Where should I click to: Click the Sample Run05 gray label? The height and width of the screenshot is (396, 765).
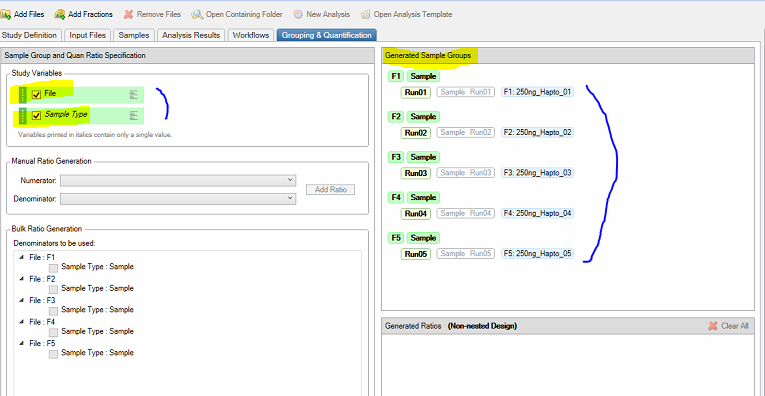(465, 254)
